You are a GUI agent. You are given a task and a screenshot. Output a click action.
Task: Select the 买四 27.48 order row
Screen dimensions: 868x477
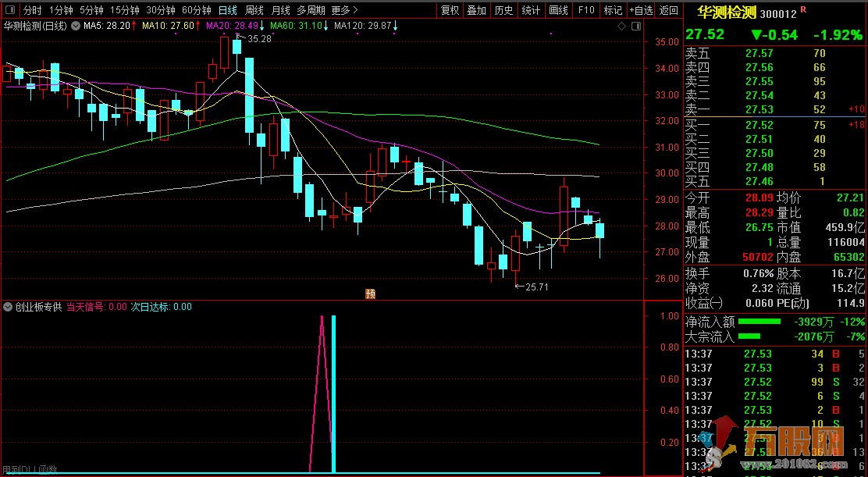point(775,166)
